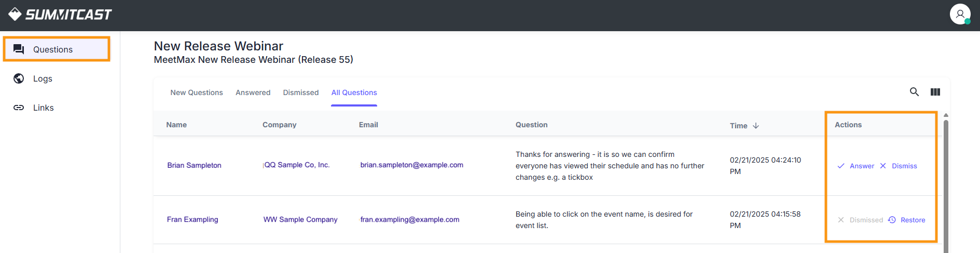The height and width of the screenshot is (253, 980).
Task: Click the Logs globe icon
Action: (x=19, y=78)
